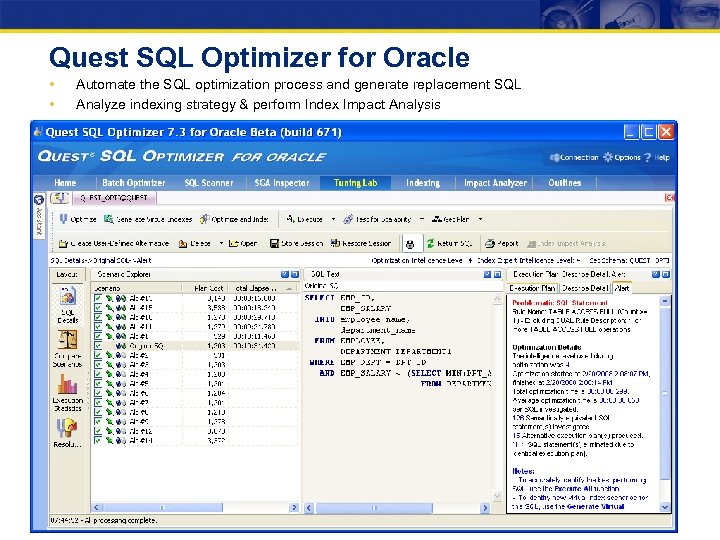720x540 pixels.
Task: Maximize the Scenario Explorer panel
Action: coord(295,274)
